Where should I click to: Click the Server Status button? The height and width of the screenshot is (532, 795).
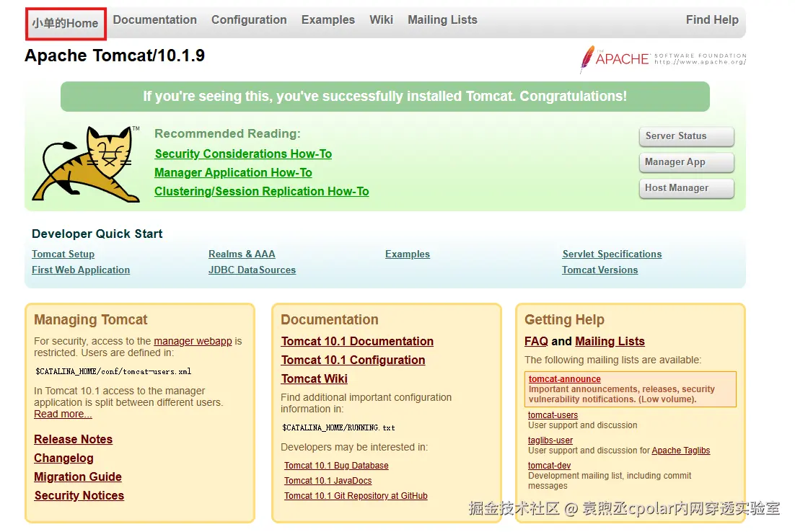pyautogui.click(x=687, y=136)
